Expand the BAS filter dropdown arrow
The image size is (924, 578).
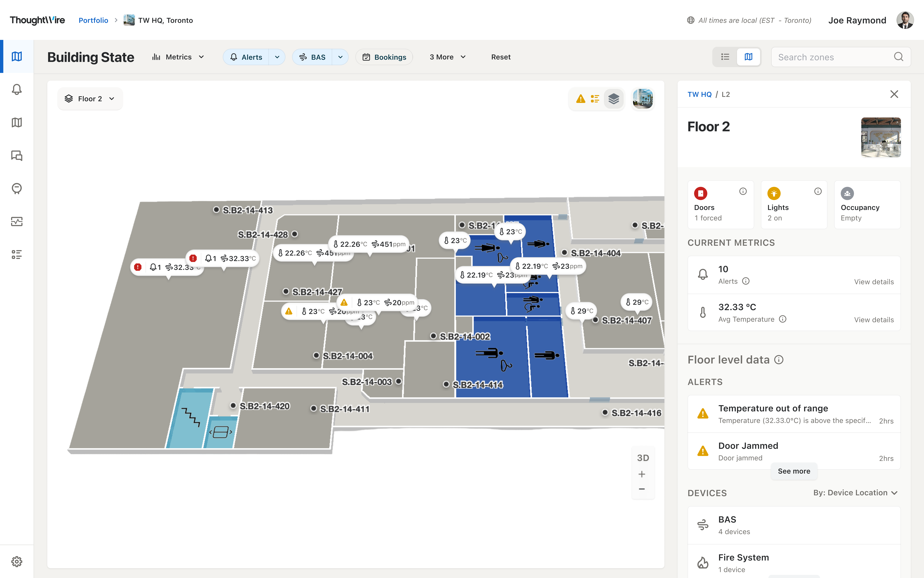pyautogui.click(x=340, y=57)
